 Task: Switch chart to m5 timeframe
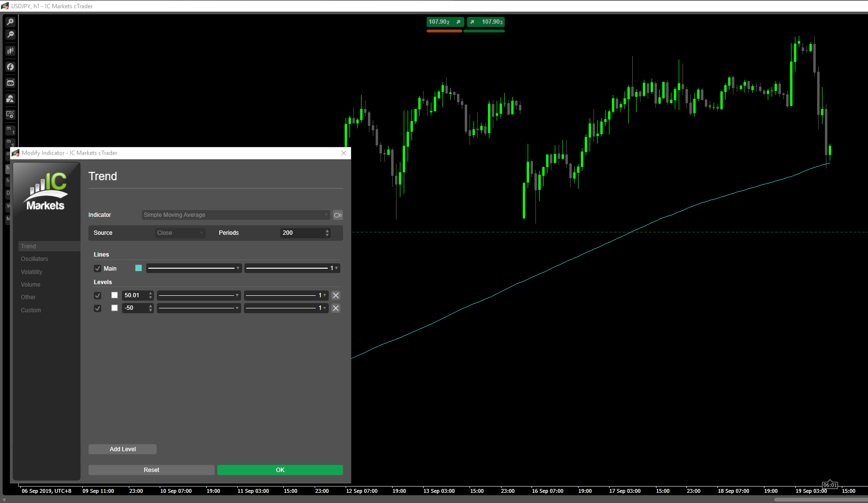[10, 143]
